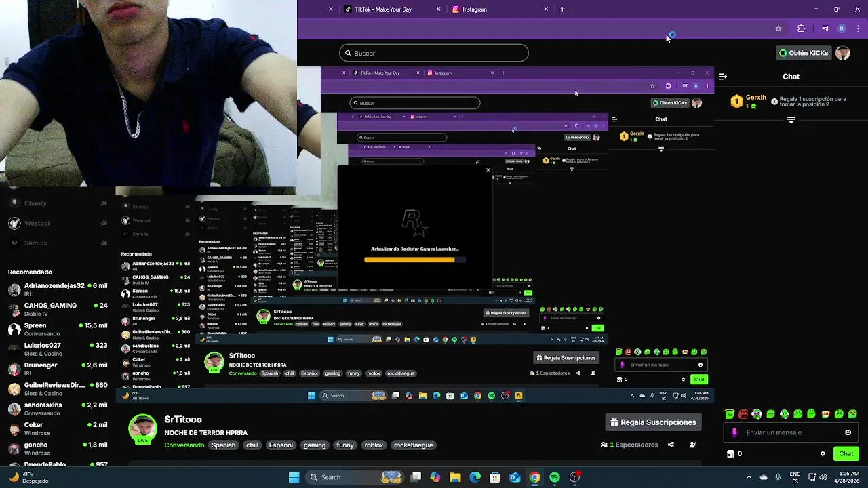The width and height of the screenshot is (868, 488).
Task: Select the outermost Spanish tag
Action: [223, 445]
